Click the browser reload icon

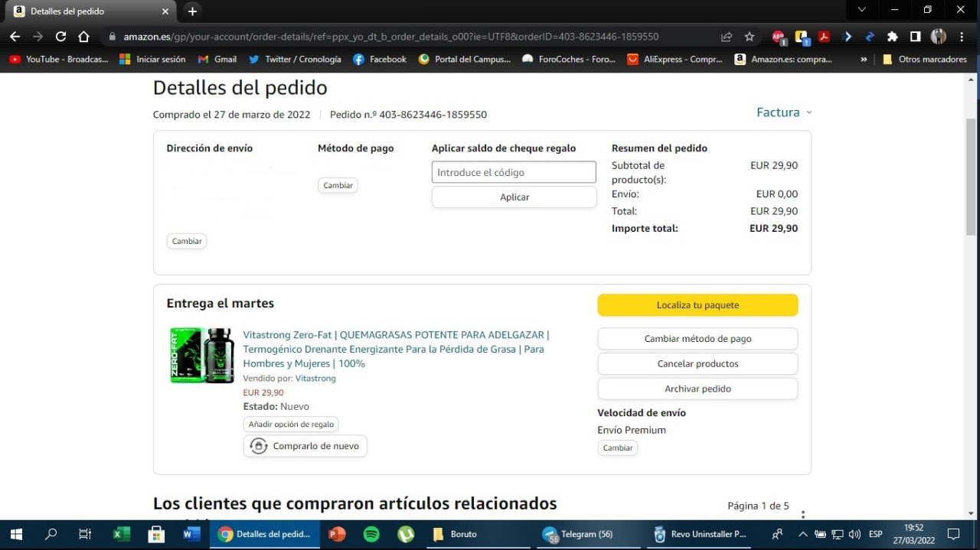[x=61, y=37]
